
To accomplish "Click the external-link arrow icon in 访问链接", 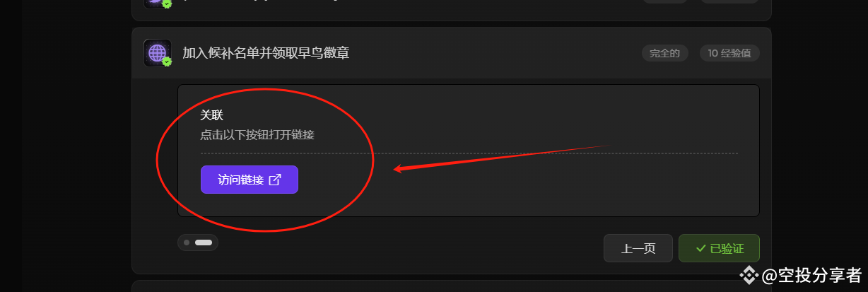I will tap(276, 180).
